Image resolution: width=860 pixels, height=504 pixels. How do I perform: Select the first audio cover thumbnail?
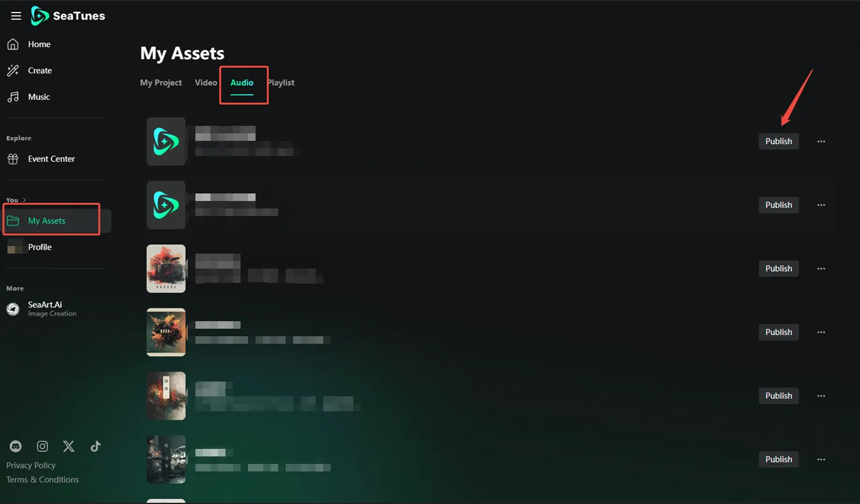pos(166,141)
